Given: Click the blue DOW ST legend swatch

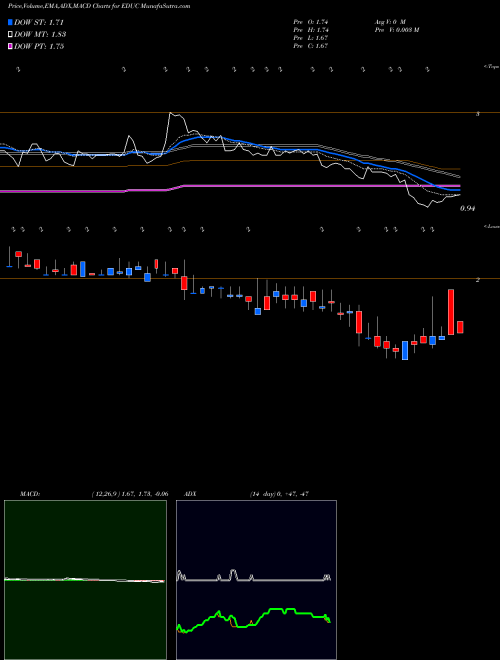Looking at the screenshot, I should 11,22.
